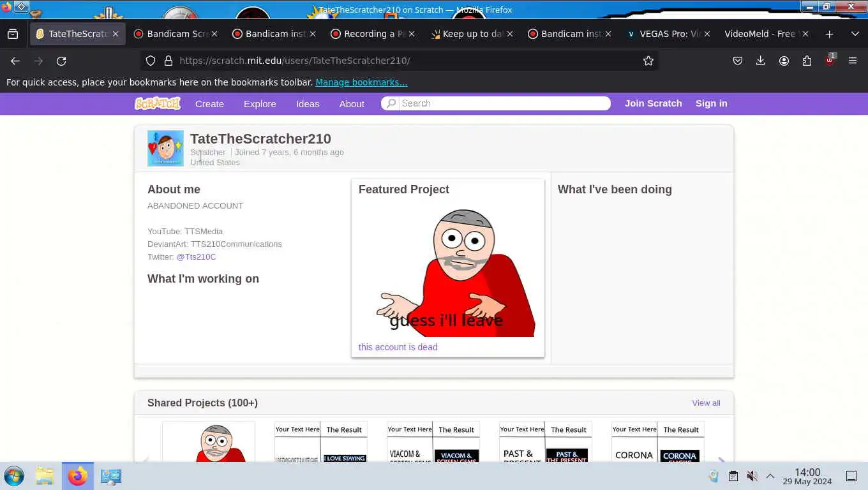The height and width of the screenshot is (490, 868).
Task: Open the Firefox downloads icon
Action: point(760,61)
